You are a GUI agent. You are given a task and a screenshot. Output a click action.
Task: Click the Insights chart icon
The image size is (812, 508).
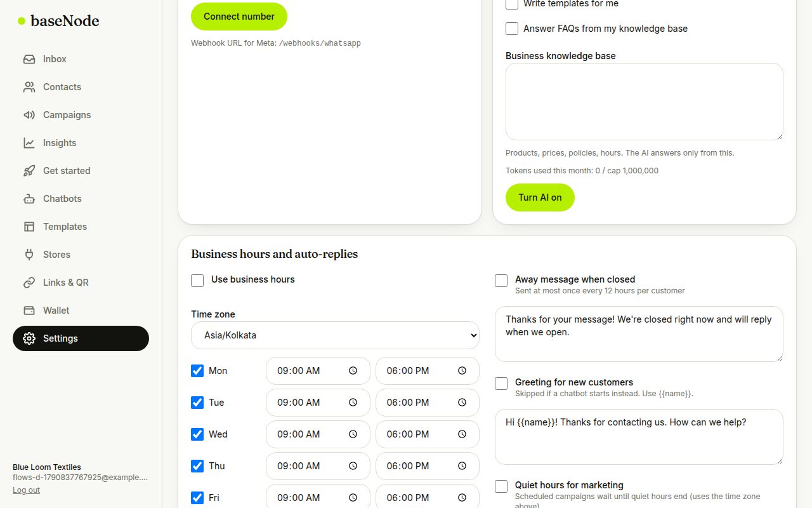pos(29,143)
